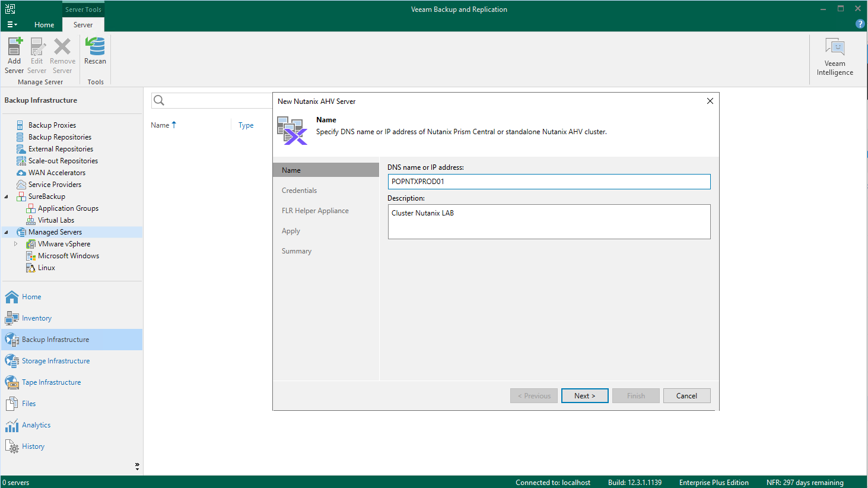Expand navigation pane options chevron
Screen dimensions: 868x488
[x=137, y=467]
